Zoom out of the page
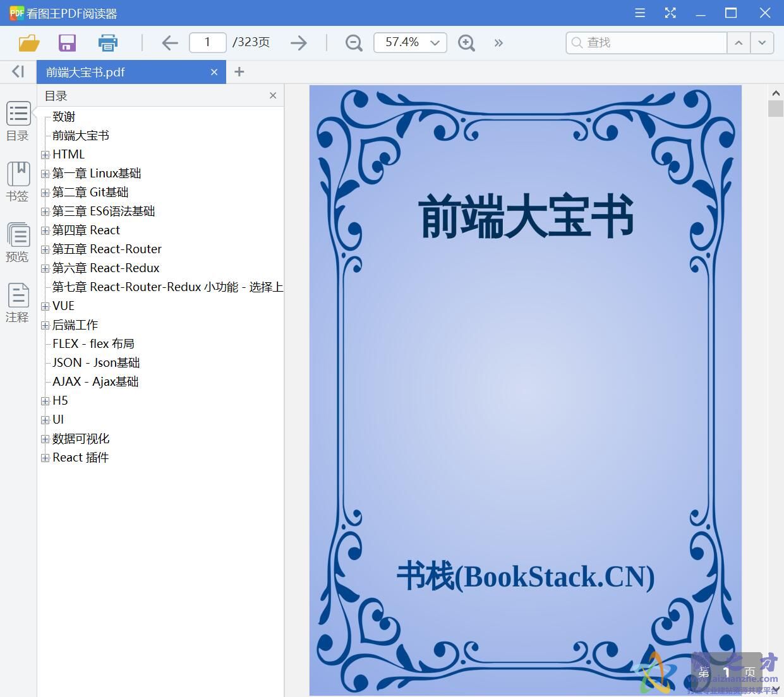 pos(353,42)
